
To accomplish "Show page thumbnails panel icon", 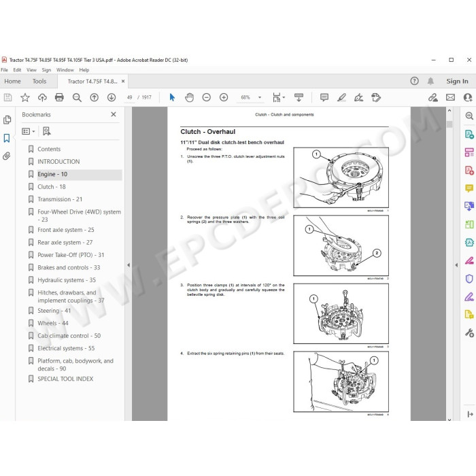I will click(x=7, y=120).
